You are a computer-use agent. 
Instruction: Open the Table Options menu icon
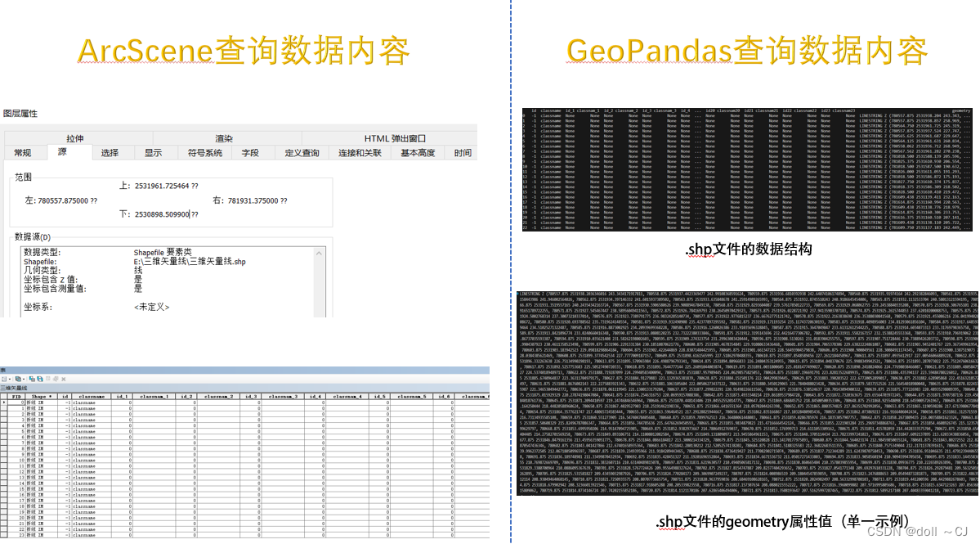[x=4, y=379]
